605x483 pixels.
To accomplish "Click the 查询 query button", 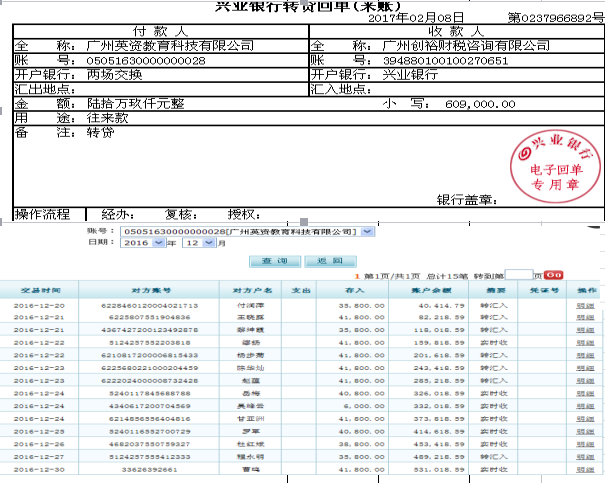I will pos(275,261).
